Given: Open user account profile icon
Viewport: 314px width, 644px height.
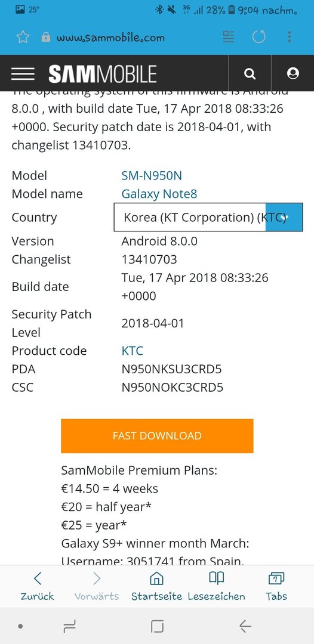Looking at the screenshot, I should click(293, 73).
